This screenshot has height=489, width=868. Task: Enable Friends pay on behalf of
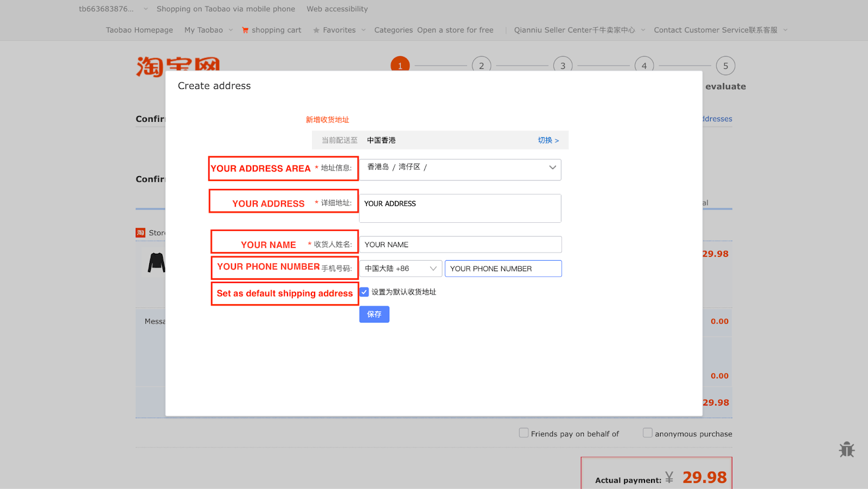coord(524,433)
